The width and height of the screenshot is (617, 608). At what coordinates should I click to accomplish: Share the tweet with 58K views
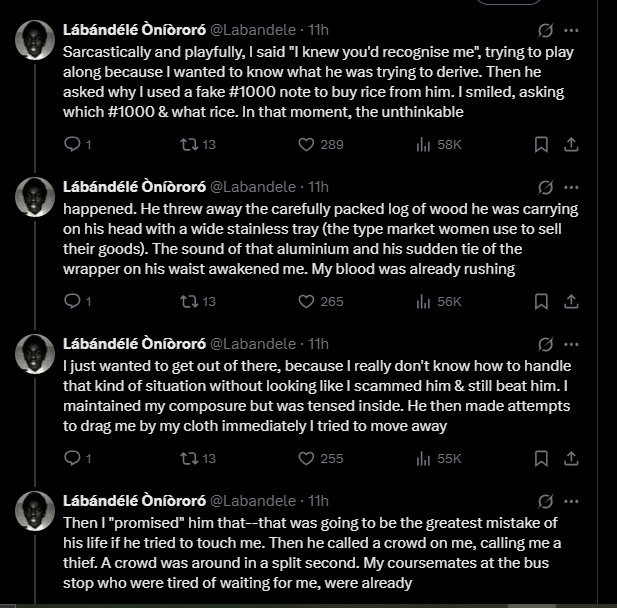[571, 145]
